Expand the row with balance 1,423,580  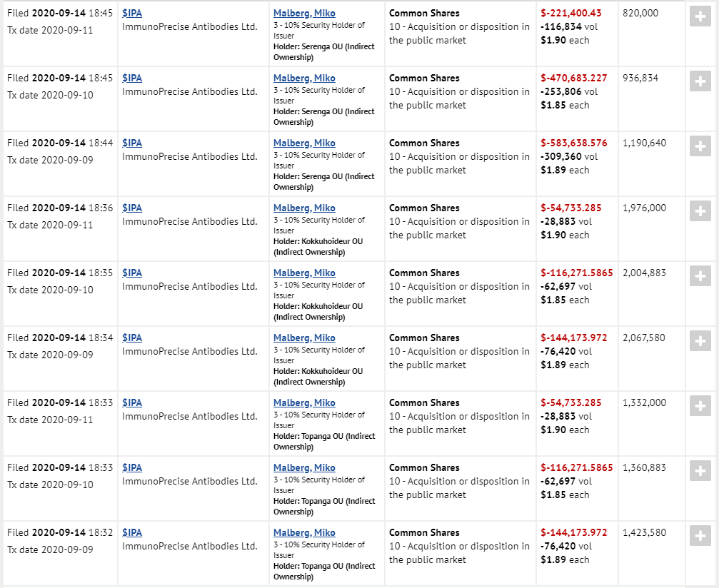(700, 537)
